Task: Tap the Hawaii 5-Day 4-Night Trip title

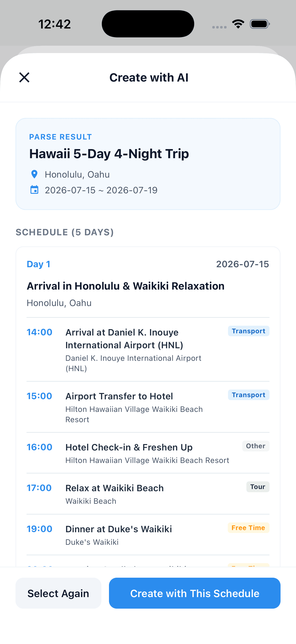Action: click(109, 154)
